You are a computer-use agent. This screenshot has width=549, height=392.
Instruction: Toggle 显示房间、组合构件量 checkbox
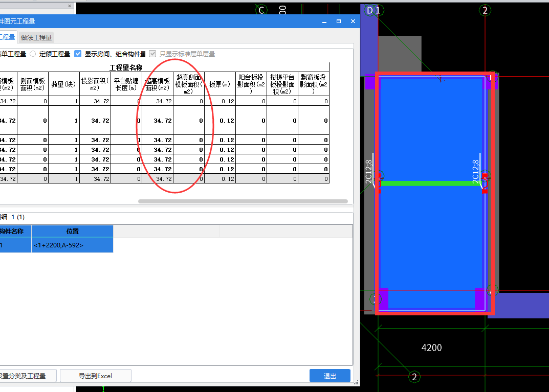click(x=78, y=54)
